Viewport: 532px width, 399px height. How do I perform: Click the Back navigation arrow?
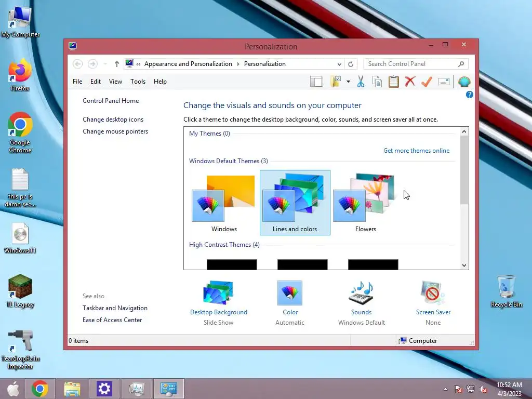[x=78, y=64]
